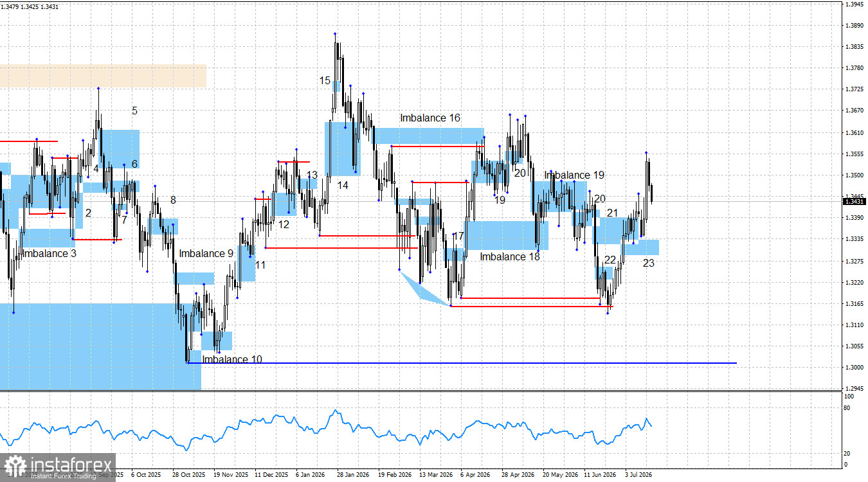Image resolution: width=868 pixels, height=482 pixels.
Task: Click the current price tag 1.3431
Action: pos(854,201)
